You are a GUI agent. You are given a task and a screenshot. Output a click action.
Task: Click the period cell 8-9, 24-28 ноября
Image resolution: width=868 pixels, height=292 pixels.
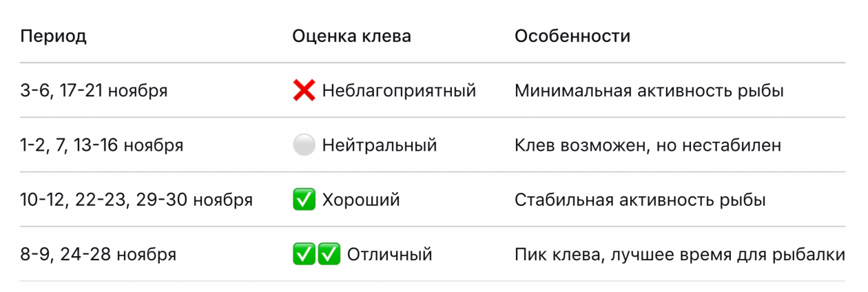tap(99, 255)
